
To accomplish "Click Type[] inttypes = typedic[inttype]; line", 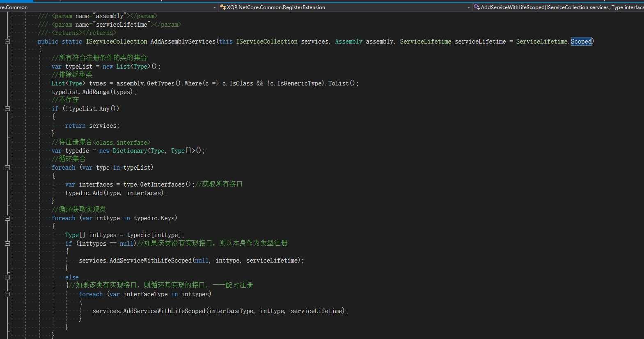I will [125, 235].
